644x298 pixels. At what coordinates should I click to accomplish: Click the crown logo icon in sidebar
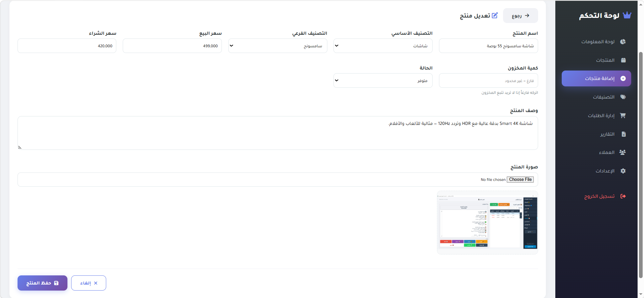coord(627,15)
